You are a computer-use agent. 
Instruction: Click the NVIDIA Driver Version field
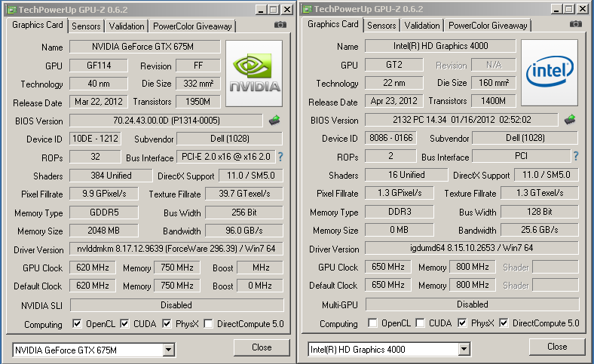tap(176, 249)
